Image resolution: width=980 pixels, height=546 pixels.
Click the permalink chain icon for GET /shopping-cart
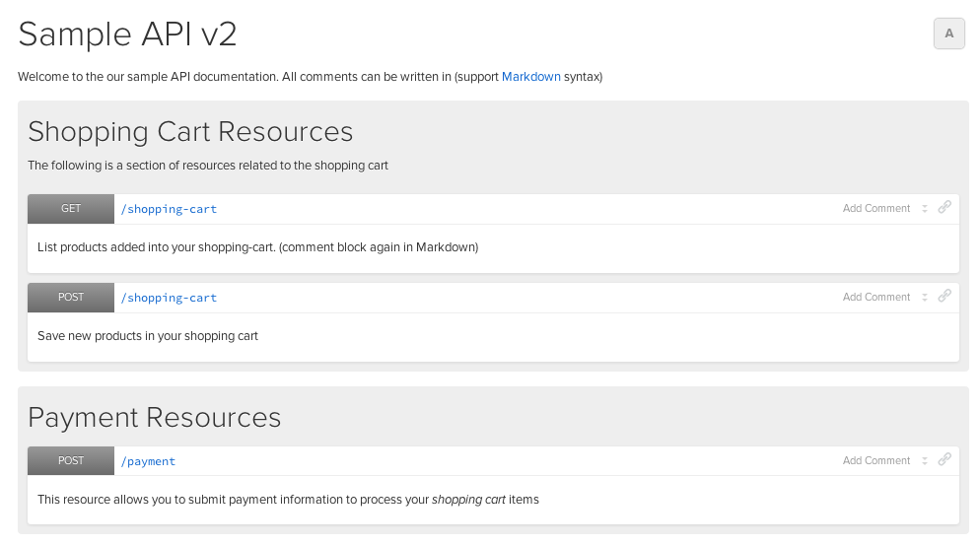pyautogui.click(x=945, y=208)
